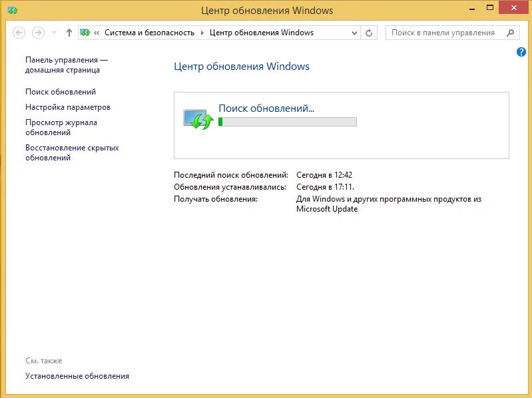The width and height of the screenshot is (532, 398).
Task: Click the title bar Windows Update icon
Action: click(13, 11)
